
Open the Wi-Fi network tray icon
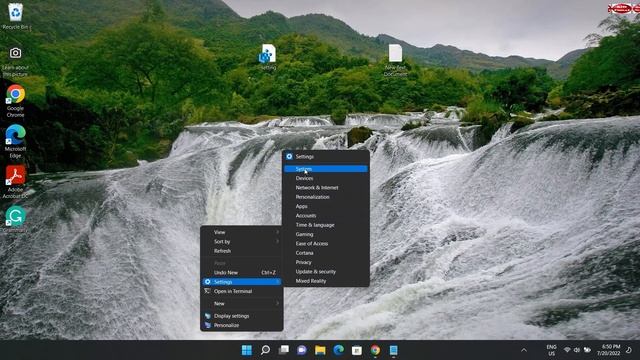[567, 350]
